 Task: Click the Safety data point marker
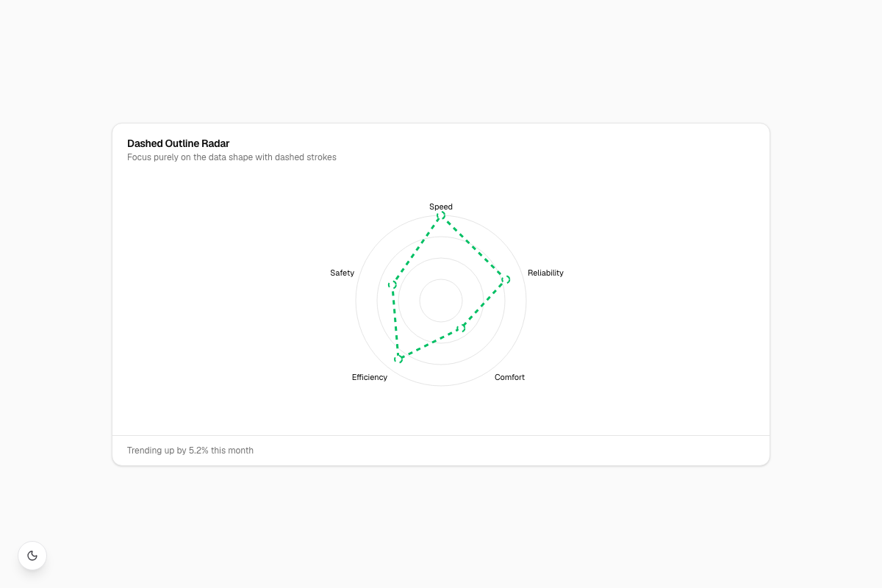(393, 284)
